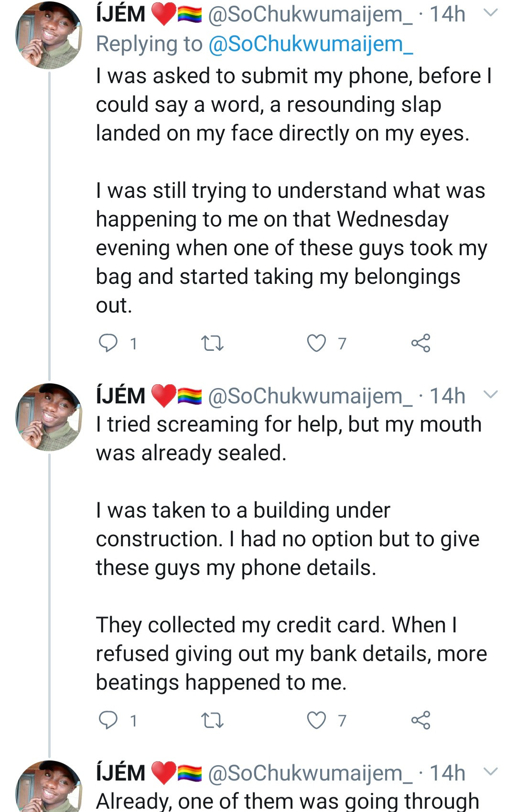
Task: Open the first tweet's dropdown chevron menu
Action: [491, 13]
